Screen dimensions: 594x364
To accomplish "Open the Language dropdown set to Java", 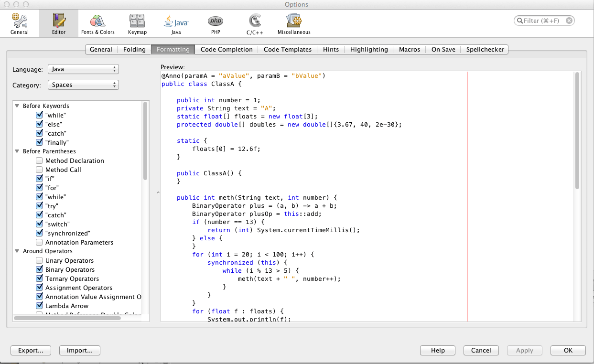I will click(x=83, y=69).
